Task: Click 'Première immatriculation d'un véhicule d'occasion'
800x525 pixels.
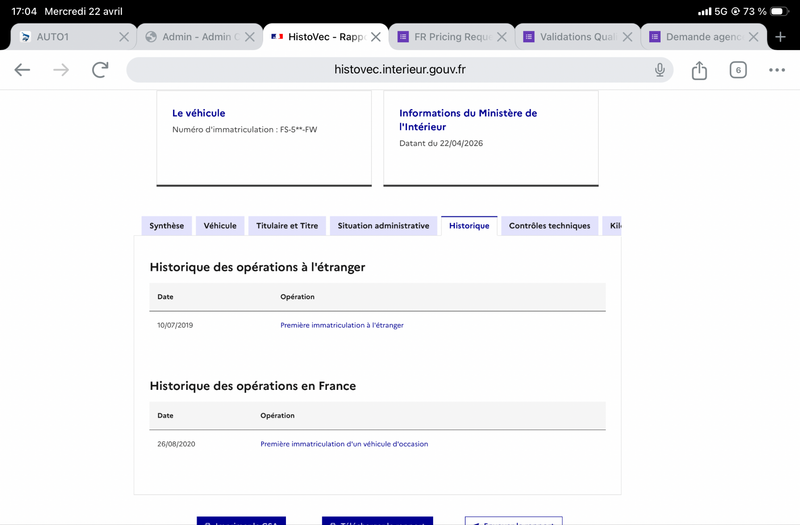Action: point(344,444)
